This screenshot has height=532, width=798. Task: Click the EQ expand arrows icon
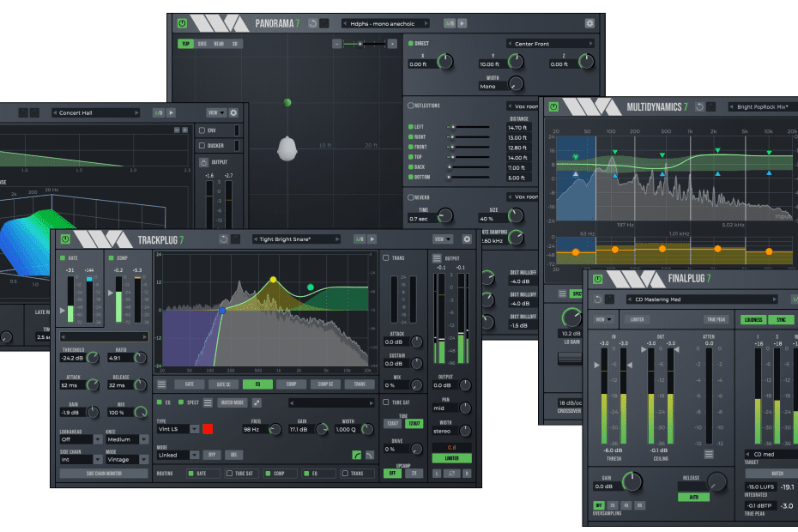[256, 402]
